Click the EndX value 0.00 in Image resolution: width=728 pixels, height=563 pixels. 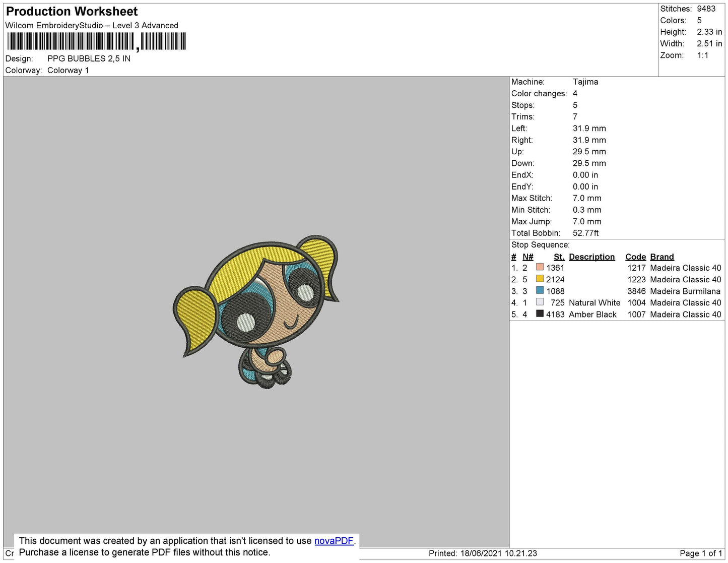pos(585,175)
